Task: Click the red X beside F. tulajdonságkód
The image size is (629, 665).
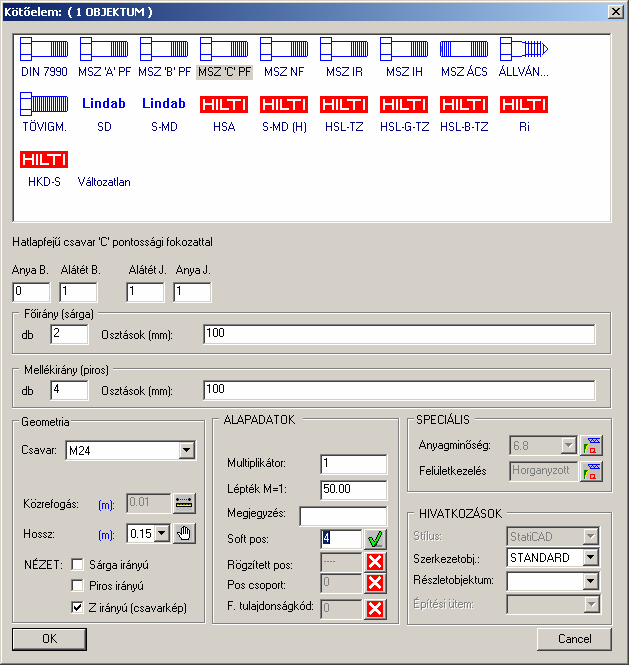Action: click(375, 609)
